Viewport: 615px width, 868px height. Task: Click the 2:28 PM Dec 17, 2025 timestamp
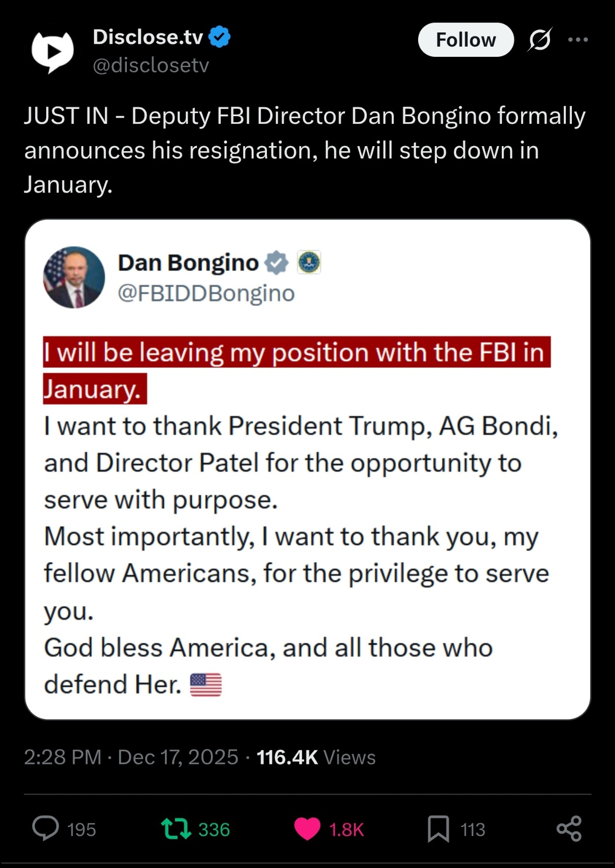click(x=131, y=757)
